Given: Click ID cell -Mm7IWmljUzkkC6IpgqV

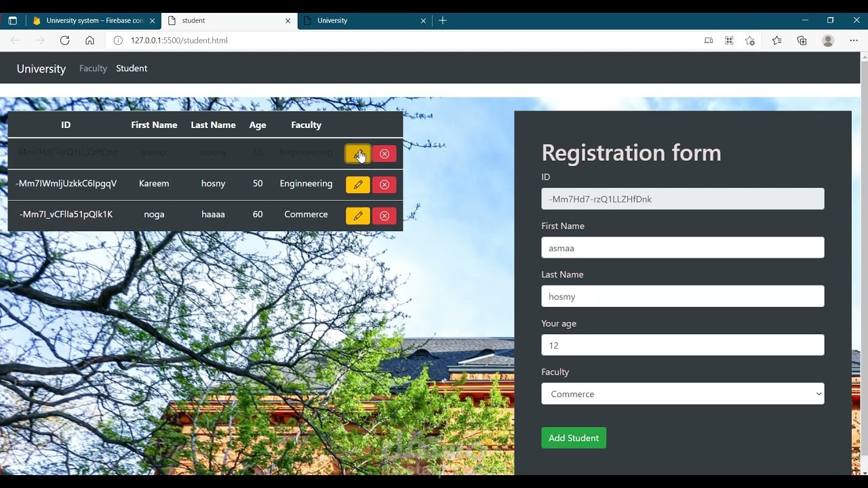Looking at the screenshot, I should (66, 184).
